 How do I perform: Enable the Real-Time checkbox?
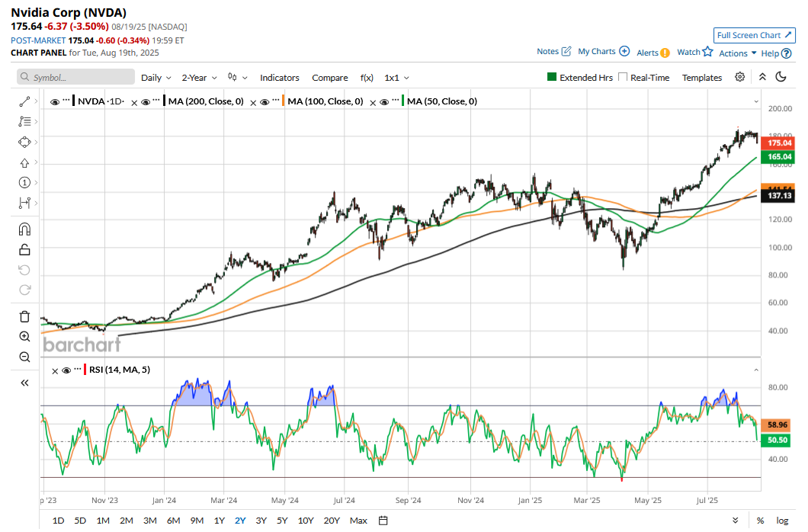click(x=623, y=77)
